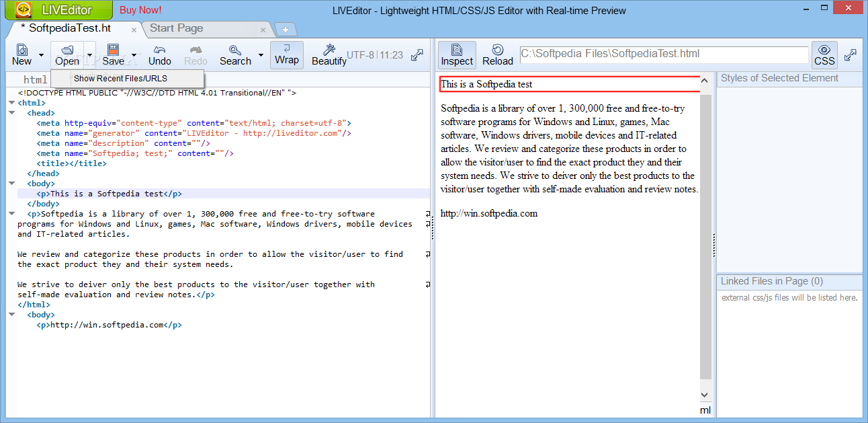
Task: Click the highlighted 'This is a Softpedia test' preview paragraph
Action: tap(570, 84)
